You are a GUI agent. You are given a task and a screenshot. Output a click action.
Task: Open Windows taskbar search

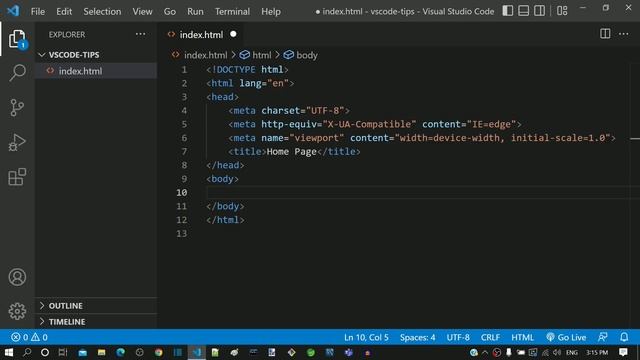click(x=27, y=352)
